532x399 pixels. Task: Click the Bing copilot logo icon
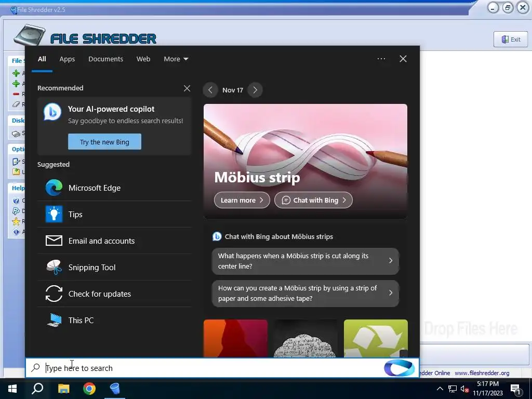pos(52,112)
